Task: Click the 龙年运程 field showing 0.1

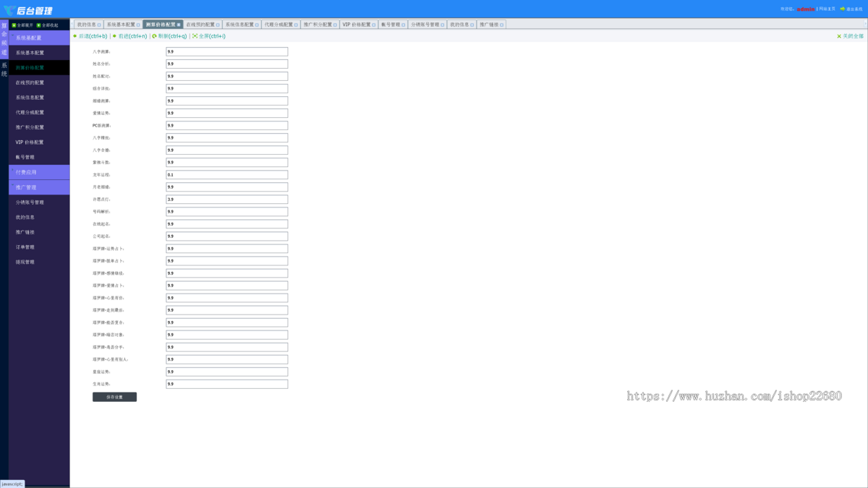Action: [226, 175]
